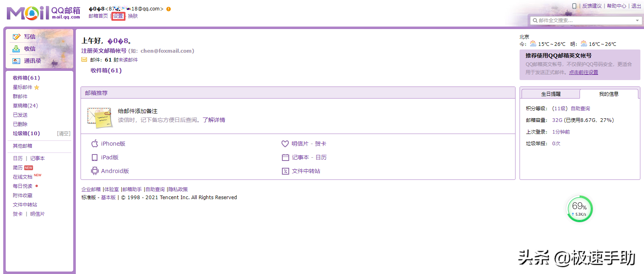
Task: Click 收件箱(61) link under the greeting
Action: coord(106,70)
